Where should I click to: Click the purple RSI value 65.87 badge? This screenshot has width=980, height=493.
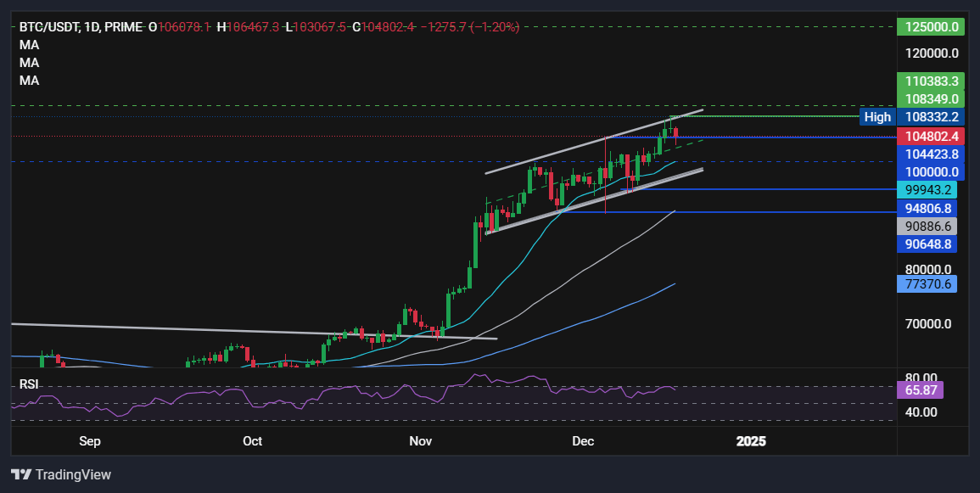click(x=925, y=390)
